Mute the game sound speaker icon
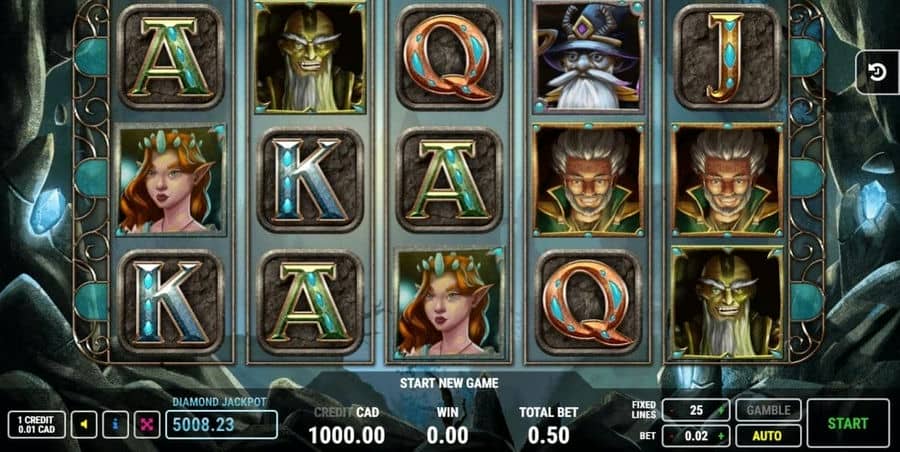This screenshot has width=900, height=452. (84, 424)
